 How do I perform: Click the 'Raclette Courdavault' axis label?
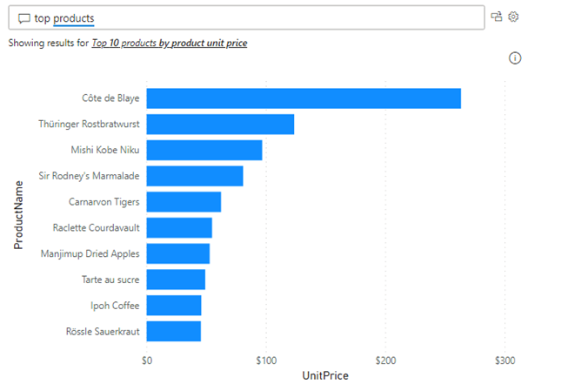pos(96,228)
